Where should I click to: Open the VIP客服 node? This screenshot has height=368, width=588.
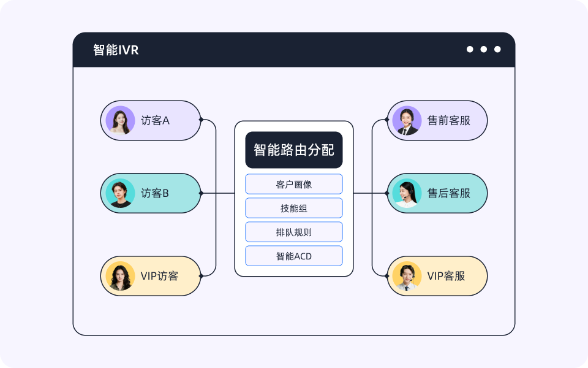tap(437, 276)
